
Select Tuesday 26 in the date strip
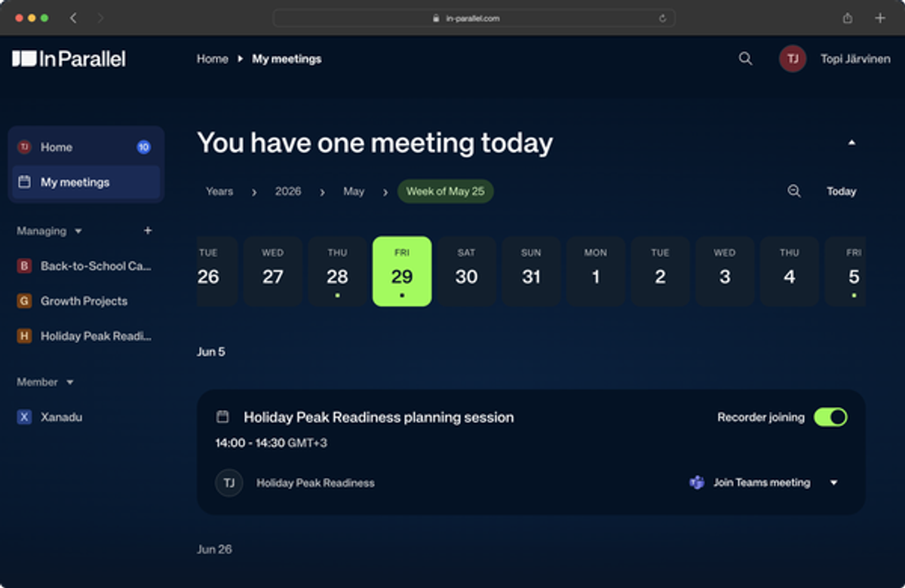(x=216, y=271)
